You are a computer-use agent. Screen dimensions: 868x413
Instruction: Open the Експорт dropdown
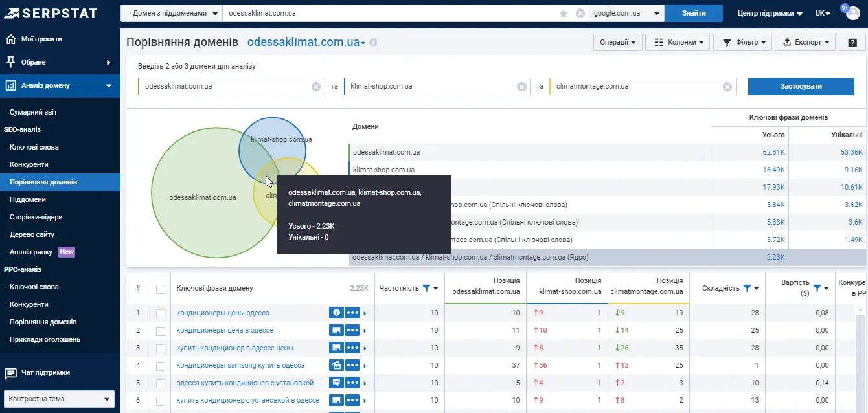click(x=806, y=42)
